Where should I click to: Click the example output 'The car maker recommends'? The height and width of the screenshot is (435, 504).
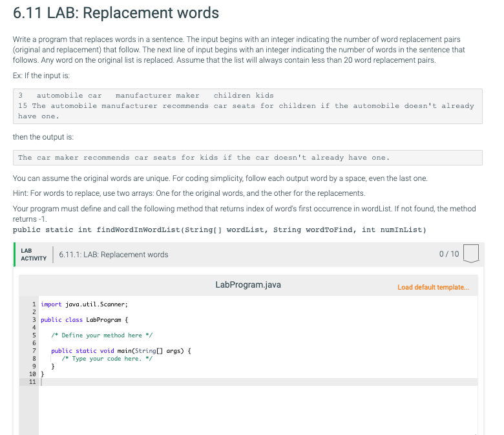247,158
